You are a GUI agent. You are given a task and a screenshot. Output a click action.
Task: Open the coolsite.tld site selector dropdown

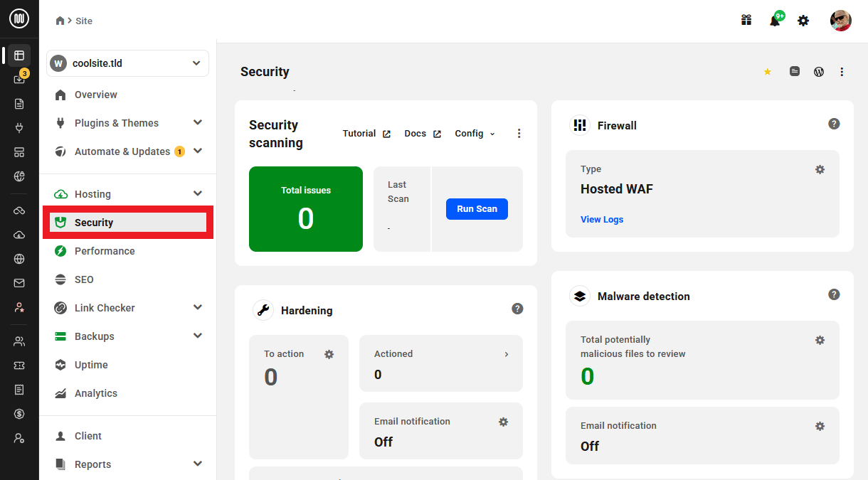[128, 63]
